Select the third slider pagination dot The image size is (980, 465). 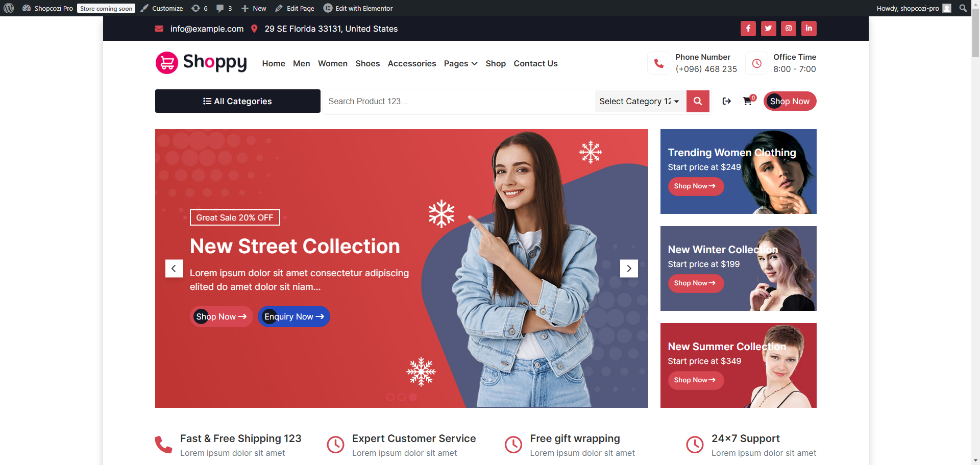tap(413, 397)
